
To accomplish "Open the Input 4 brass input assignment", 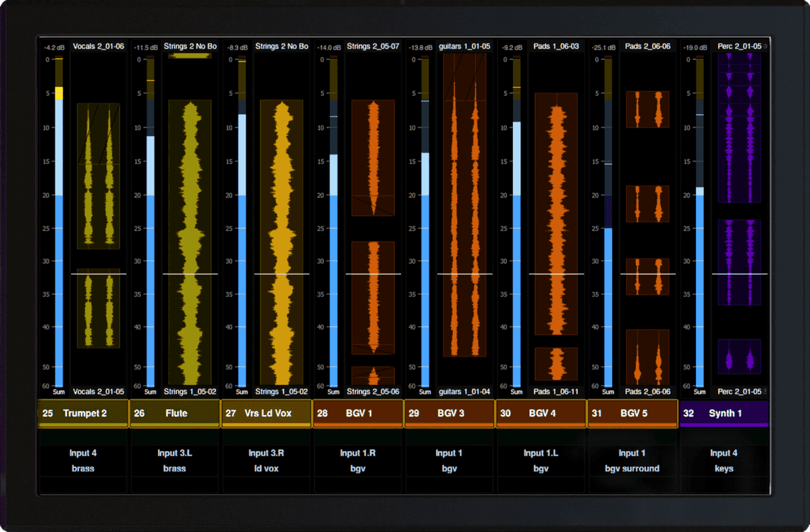I will (83, 460).
